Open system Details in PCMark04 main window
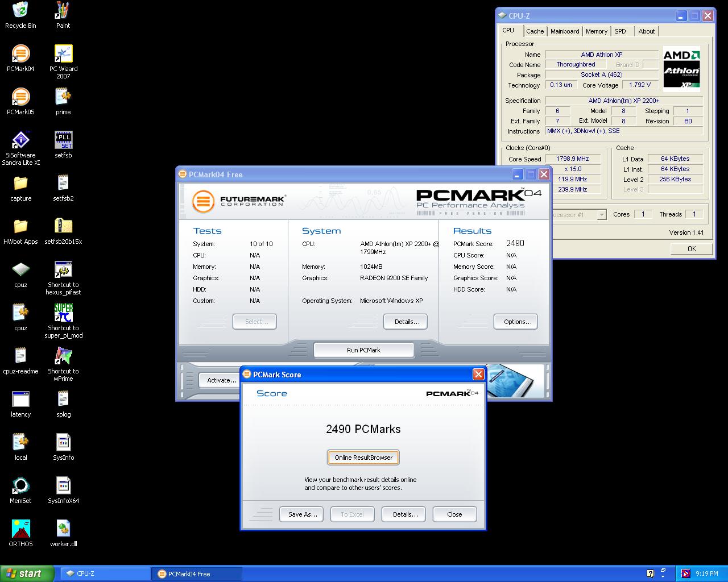Screen dimensions: 728x582 407,322
